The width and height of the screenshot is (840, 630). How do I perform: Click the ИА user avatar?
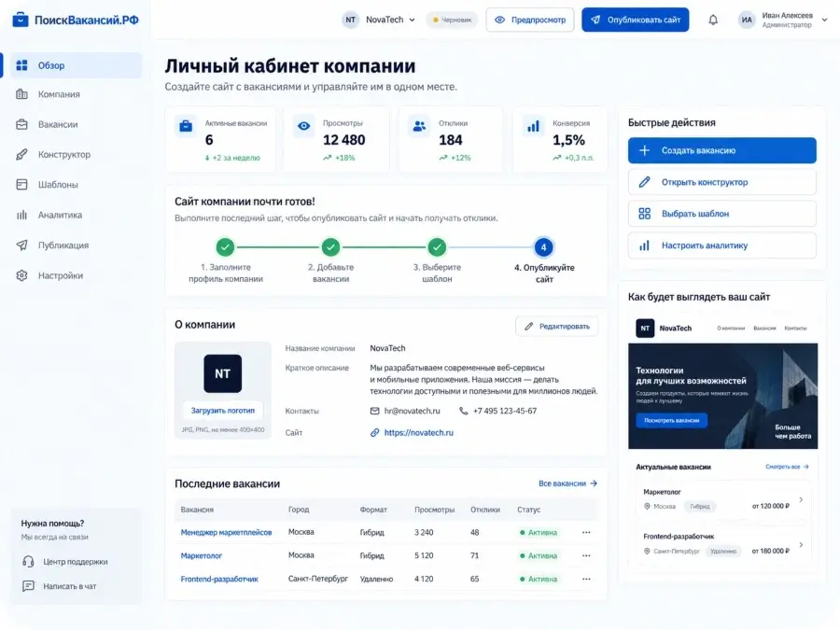747,20
